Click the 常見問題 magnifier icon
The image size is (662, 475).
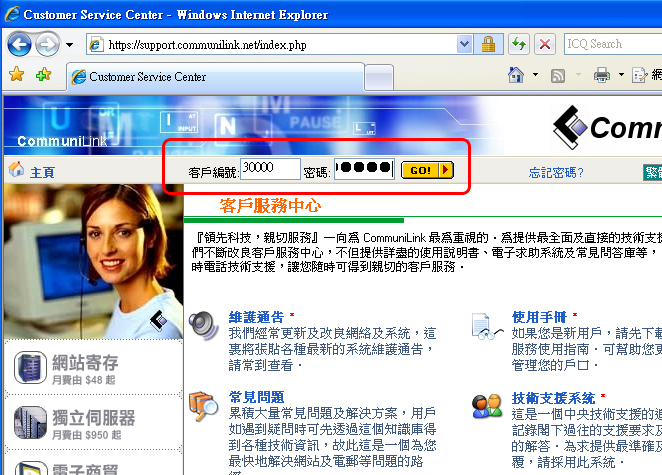pos(203,406)
